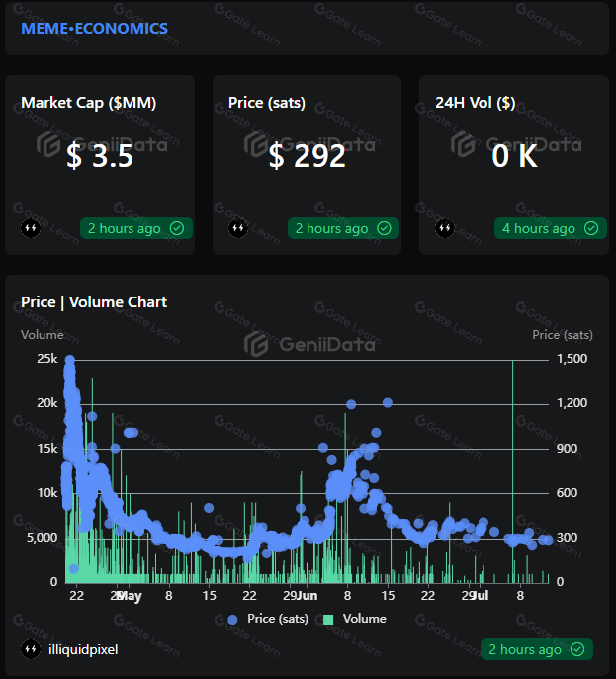Click Market Cap's '2 hours ago' badge
Screen dimensions: 616x679
(136, 228)
